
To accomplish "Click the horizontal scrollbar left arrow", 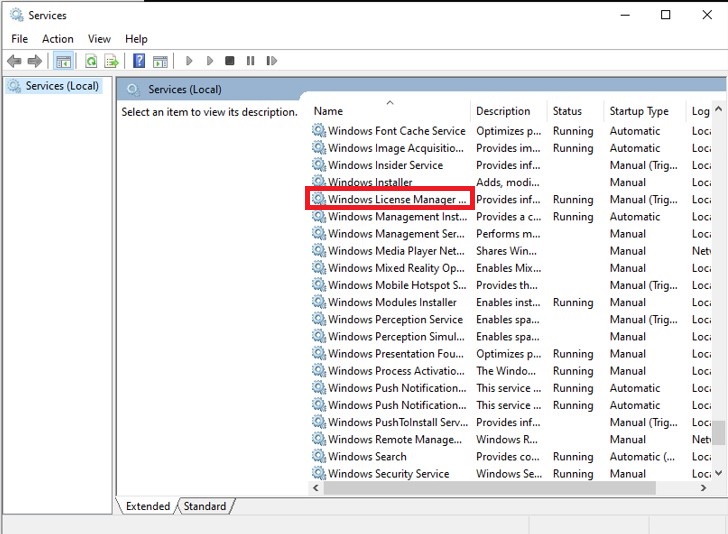I will click(x=316, y=488).
